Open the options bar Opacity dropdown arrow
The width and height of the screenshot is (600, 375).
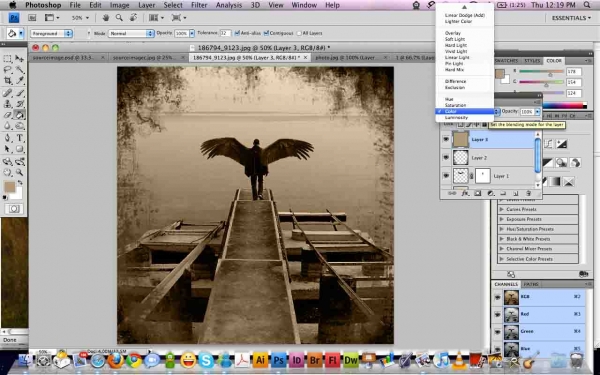(192, 33)
